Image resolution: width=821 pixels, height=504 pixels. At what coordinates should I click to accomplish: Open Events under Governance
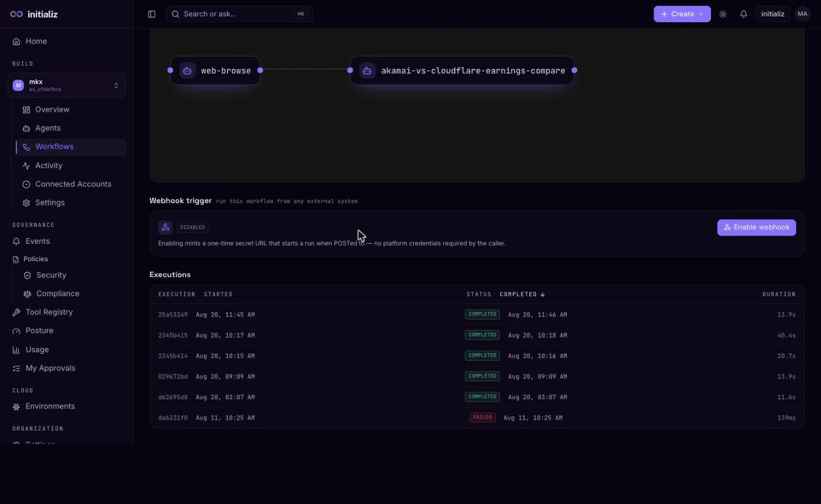[66, 241]
